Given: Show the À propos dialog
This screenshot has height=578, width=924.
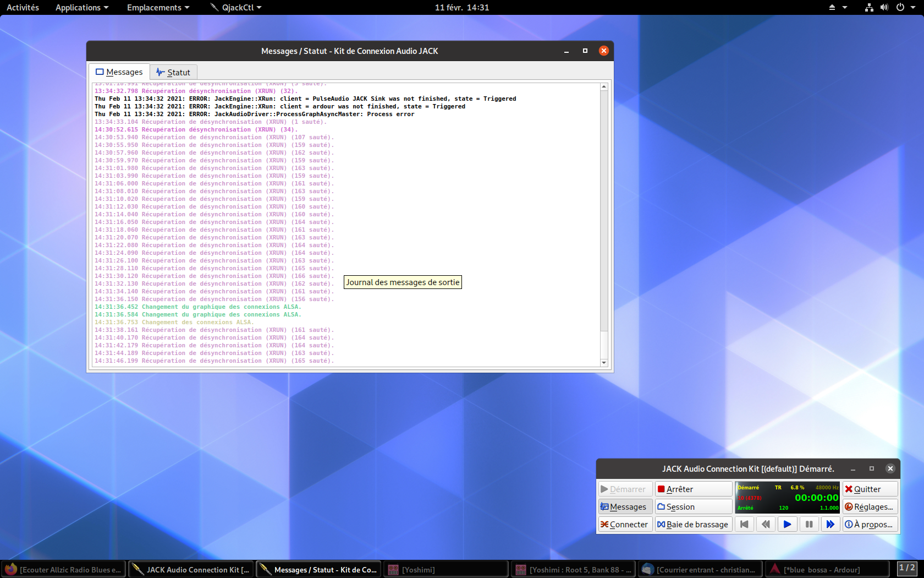Looking at the screenshot, I should (x=870, y=525).
